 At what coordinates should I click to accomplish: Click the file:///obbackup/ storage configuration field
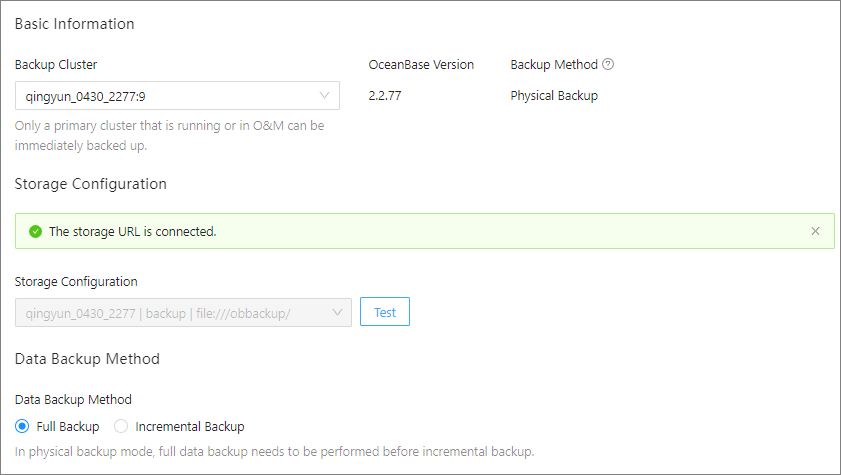(x=170, y=312)
